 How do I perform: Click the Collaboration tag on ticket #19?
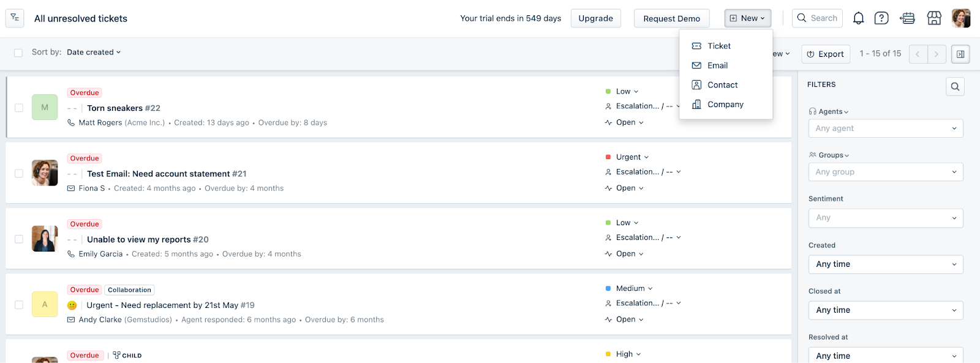(x=129, y=290)
